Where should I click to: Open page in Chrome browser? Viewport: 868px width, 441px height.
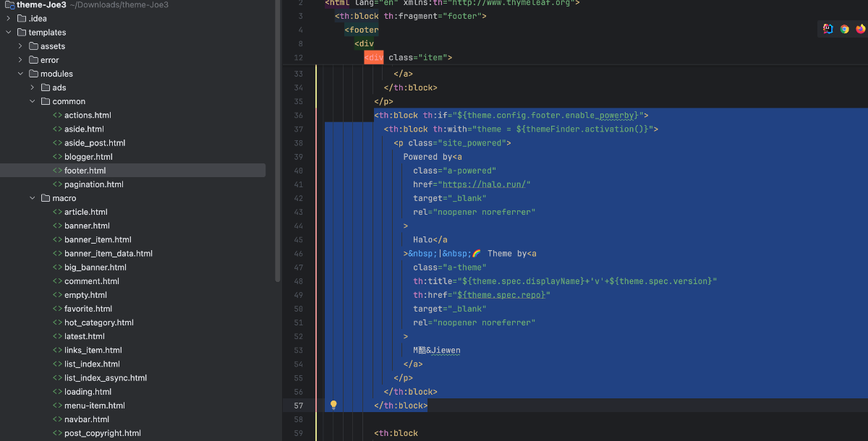(x=844, y=29)
